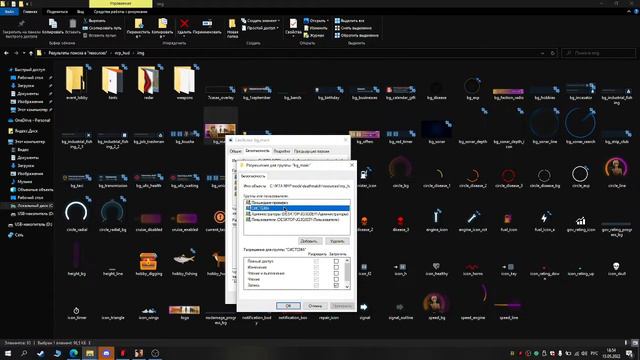Screen dimensions: 640x360
Task: Open the Файл ribbon tab
Action: point(9,12)
